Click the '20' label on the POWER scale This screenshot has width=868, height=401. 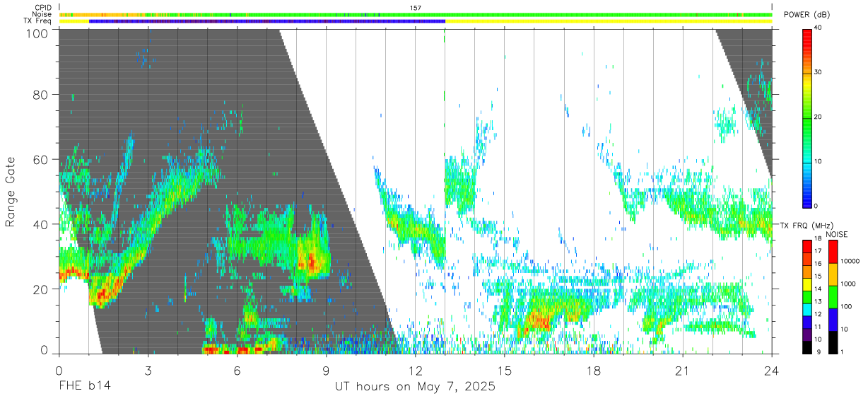click(x=819, y=117)
